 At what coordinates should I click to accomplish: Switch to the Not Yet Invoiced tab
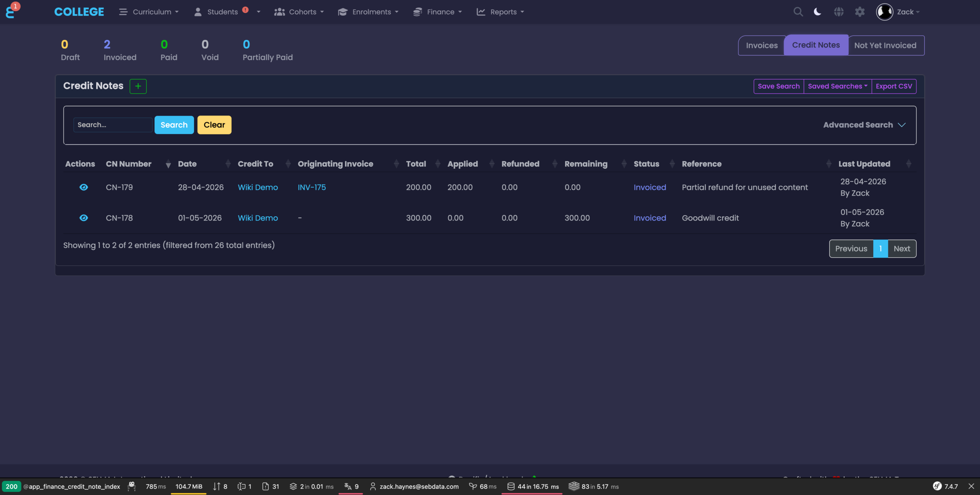pos(885,45)
